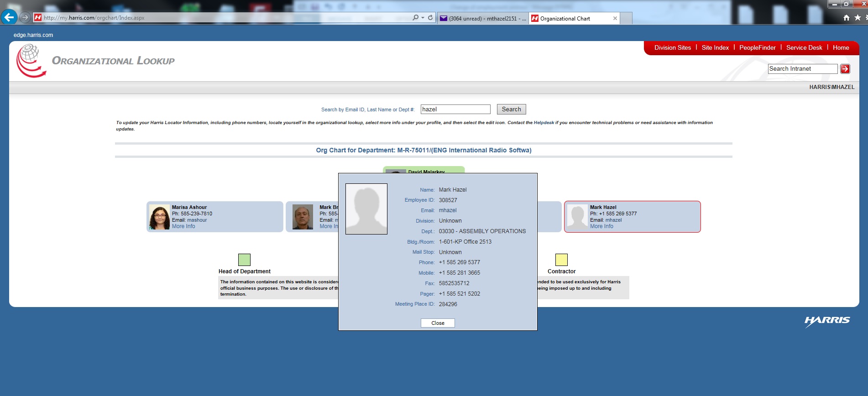Screen dimensions: 868x396
Task: Click the red arrow Search Intranet go button
Action: click(845, 69)
